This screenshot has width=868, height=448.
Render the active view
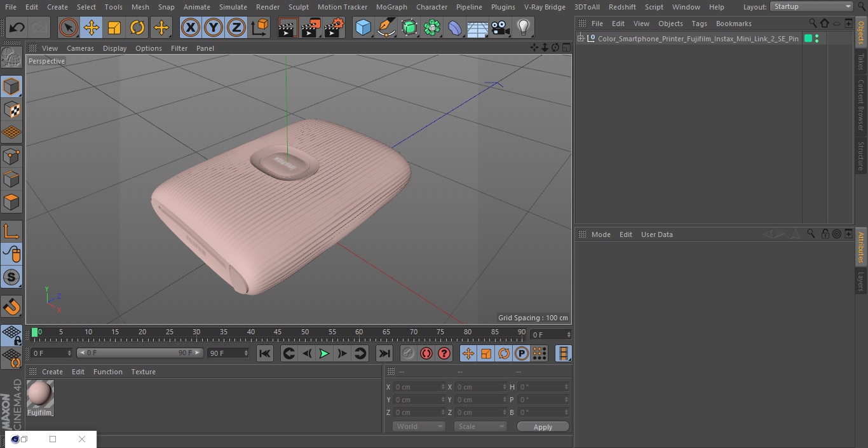[288, 27]
